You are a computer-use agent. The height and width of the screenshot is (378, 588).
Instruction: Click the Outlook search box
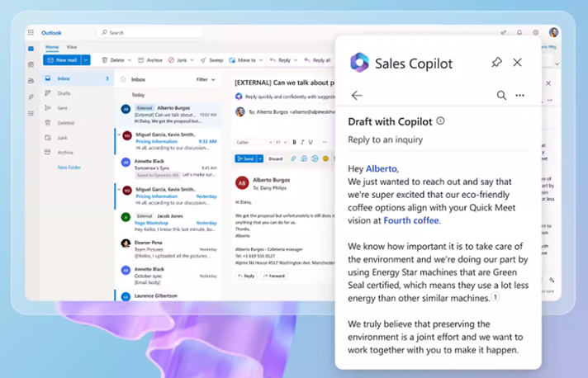[x=150, y=32]
